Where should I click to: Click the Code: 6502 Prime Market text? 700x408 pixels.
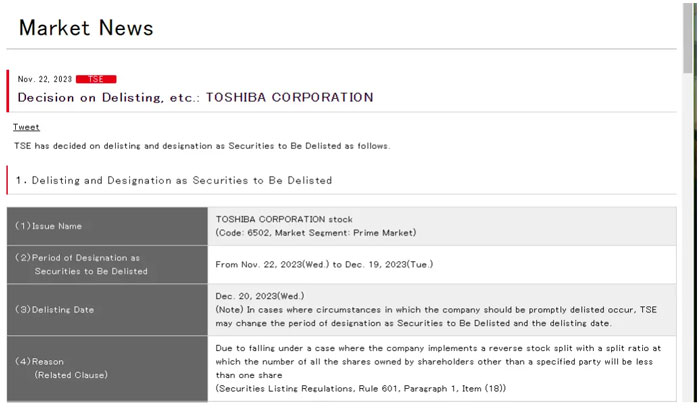(x=315, y=233)
